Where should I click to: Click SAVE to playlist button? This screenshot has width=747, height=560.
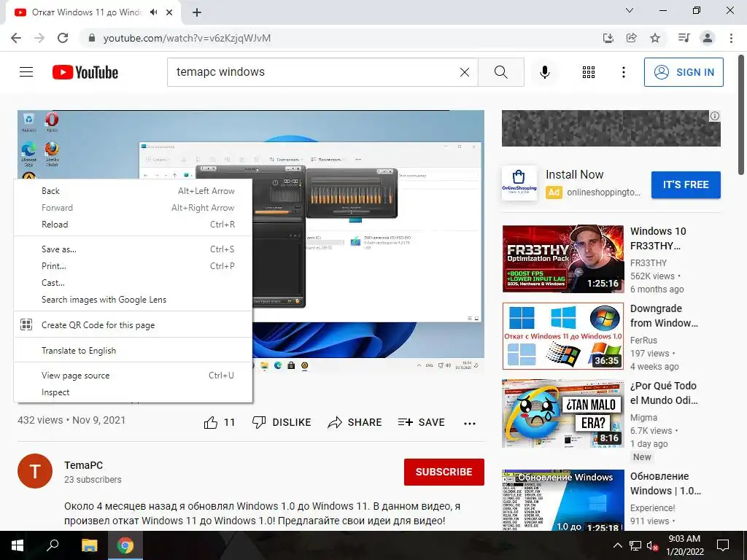click(x=422, y=422)
